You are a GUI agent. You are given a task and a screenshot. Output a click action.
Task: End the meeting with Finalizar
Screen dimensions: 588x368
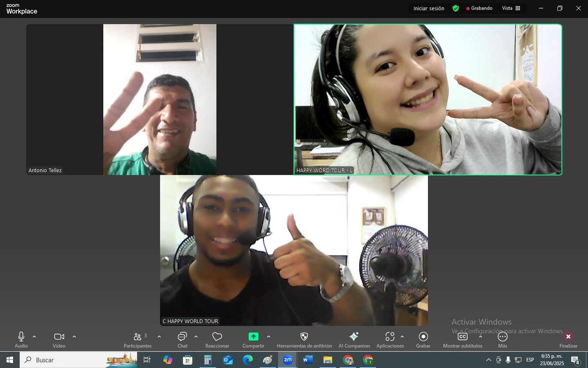click(x=568, y=337)
